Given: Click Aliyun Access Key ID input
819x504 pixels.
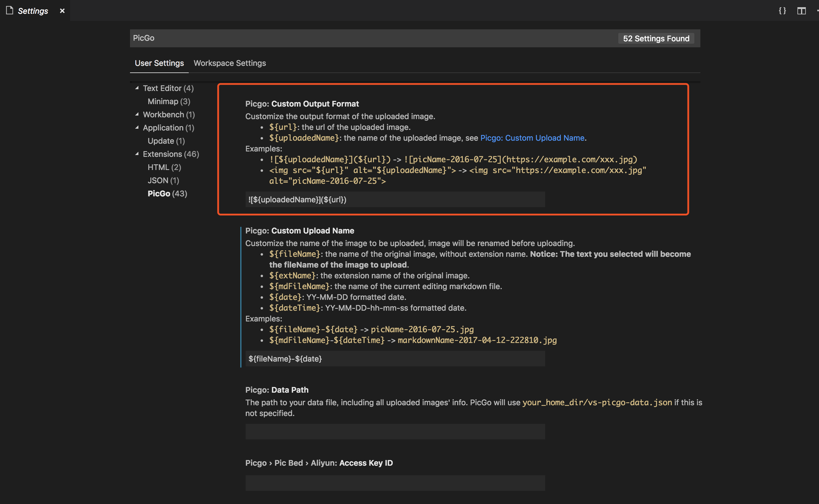Looking at the screenshot, I should 395,483.
